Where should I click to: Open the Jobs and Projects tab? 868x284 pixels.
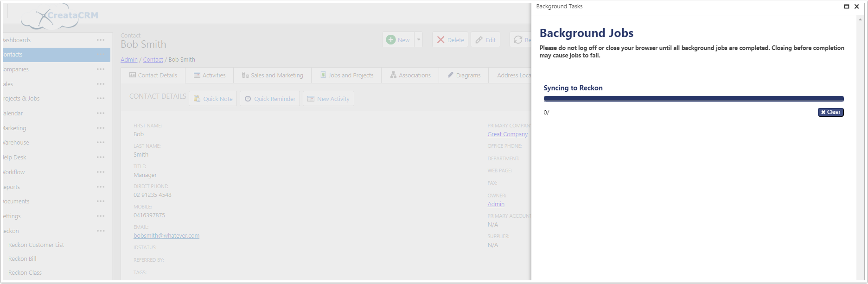coord(346,75)
